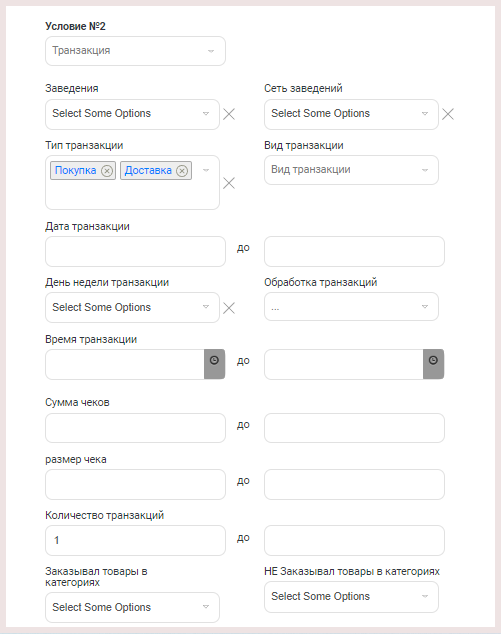The height and width of the screenshot is (634, 501).
Task: Click the размер чека maximum field
Action: point(354,484)
